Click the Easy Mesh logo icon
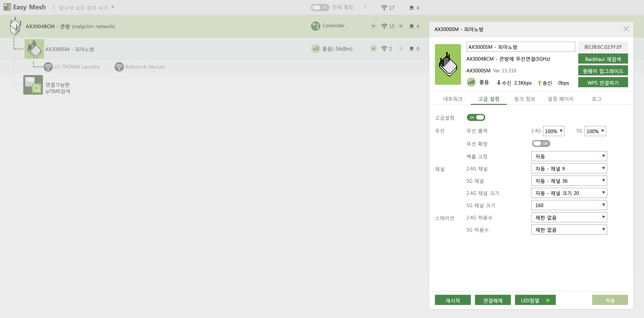Viewport: 644px width, 318px height. [7, 7]
